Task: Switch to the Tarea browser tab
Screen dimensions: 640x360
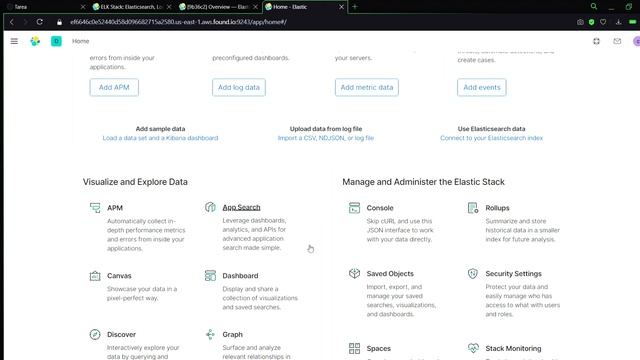Action: click(x=45, y=7)
